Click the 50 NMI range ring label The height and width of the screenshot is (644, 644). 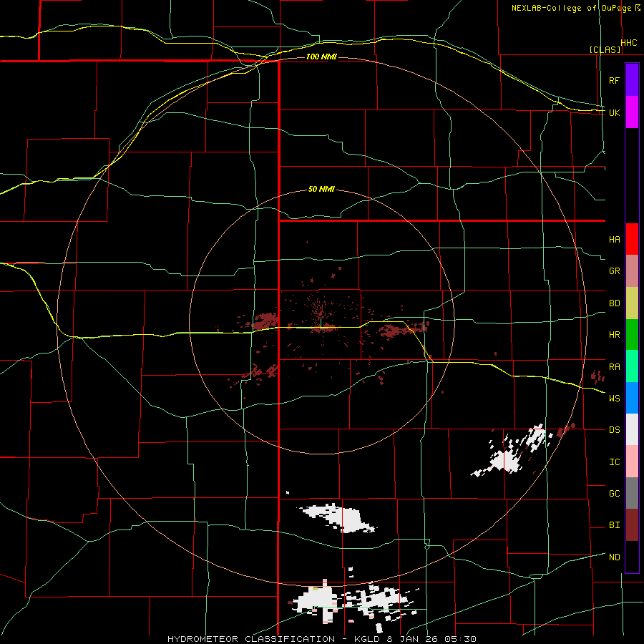321,189
